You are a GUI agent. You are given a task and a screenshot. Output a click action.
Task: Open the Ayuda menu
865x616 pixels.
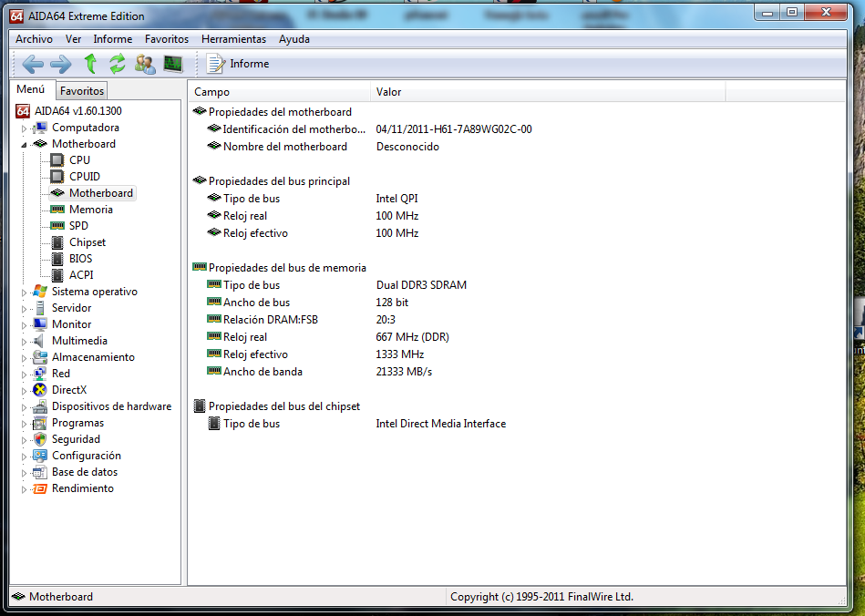click(294, 39)
